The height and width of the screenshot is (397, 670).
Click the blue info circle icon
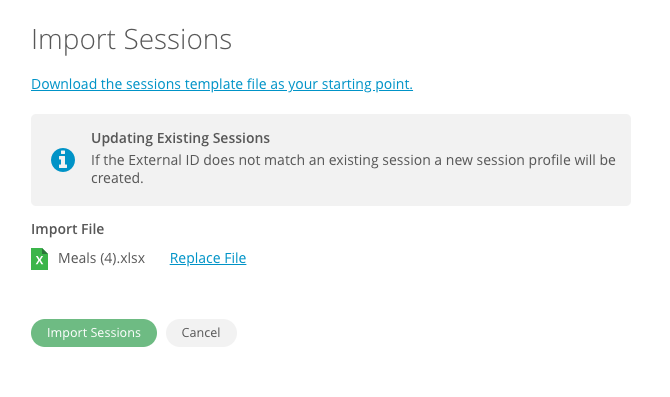[x=63, y=160]
